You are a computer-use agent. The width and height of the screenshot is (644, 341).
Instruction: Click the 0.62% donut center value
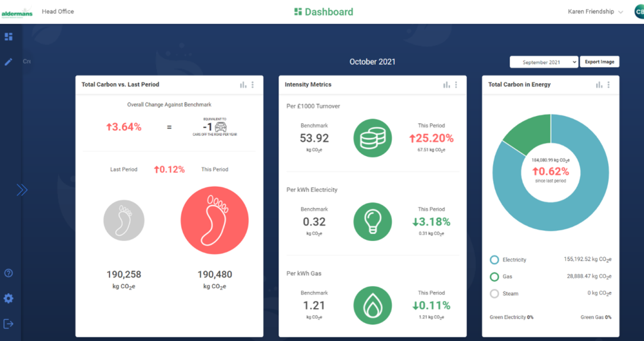pos(551,171)
